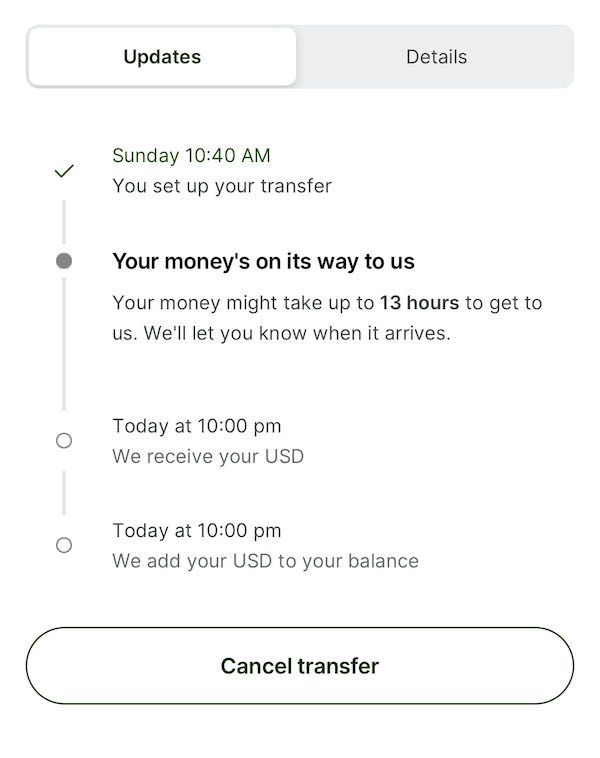Click "Today at 10:00 pm" above "We receive your USD"

pyautogui.click(x=197, y=426)
